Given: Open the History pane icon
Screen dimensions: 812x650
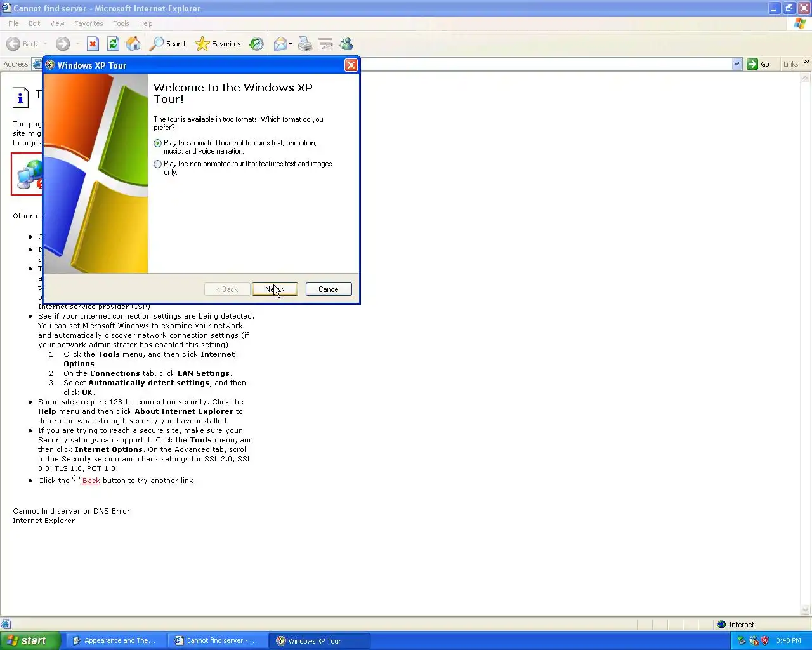Looking at the screenshot, I should point(256,44).
